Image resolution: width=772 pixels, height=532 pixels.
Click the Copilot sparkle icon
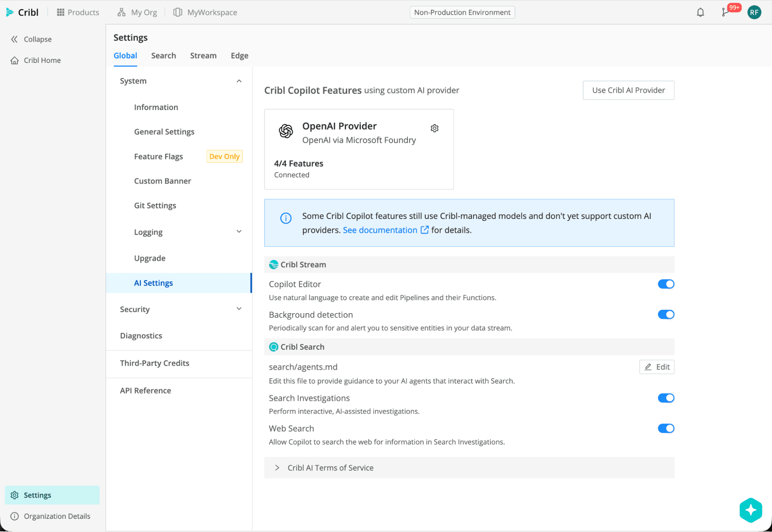point(751,510)
